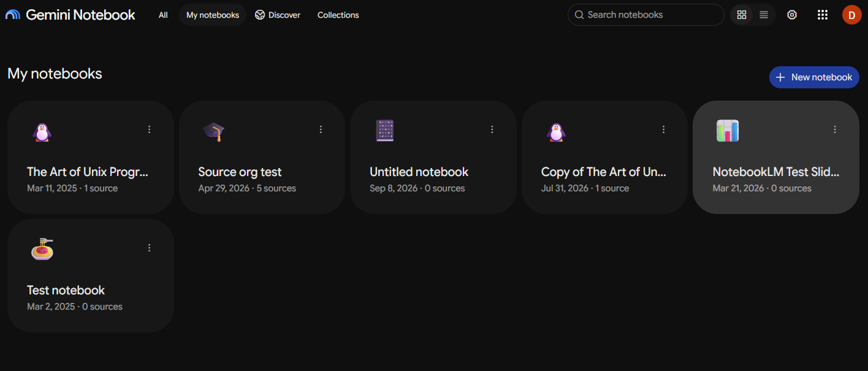
Task: Open the settings gear icon
Action: [x=792, y=15]
